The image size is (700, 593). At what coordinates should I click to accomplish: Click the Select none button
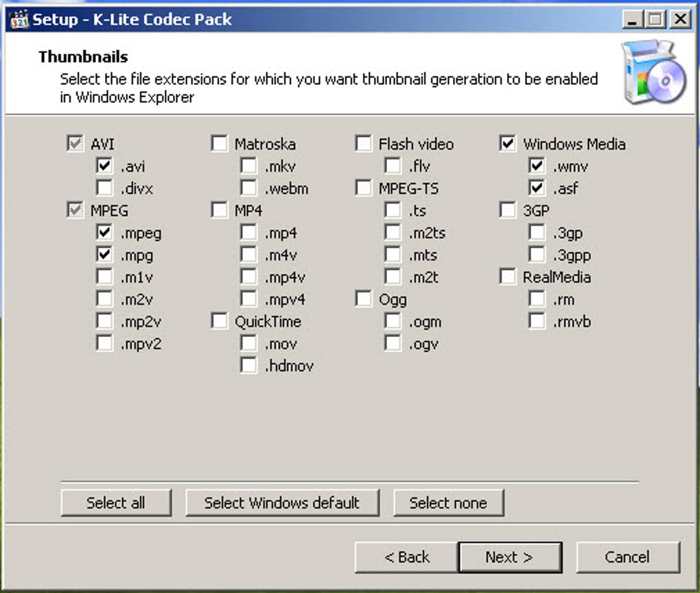point(448,503)
